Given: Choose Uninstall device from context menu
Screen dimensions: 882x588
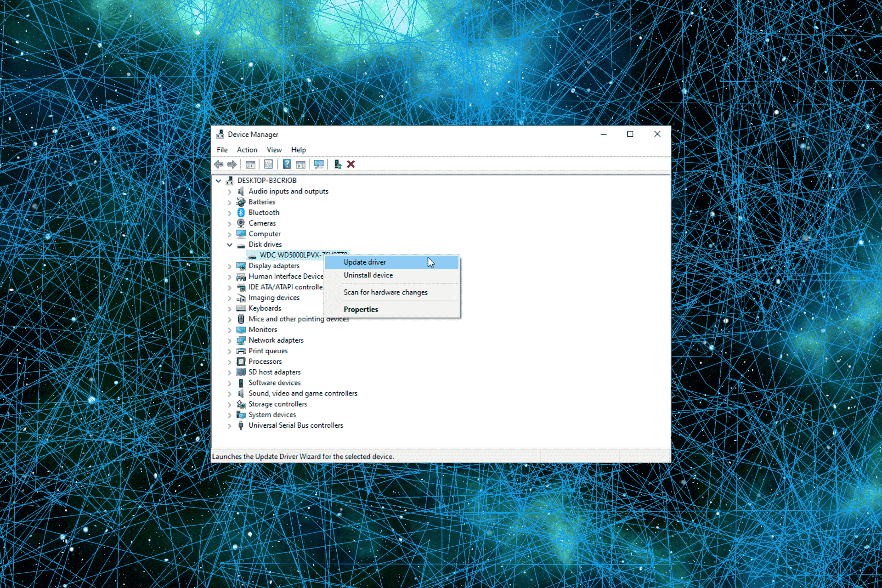Looking at the screenshot, I should click(367, 275).
